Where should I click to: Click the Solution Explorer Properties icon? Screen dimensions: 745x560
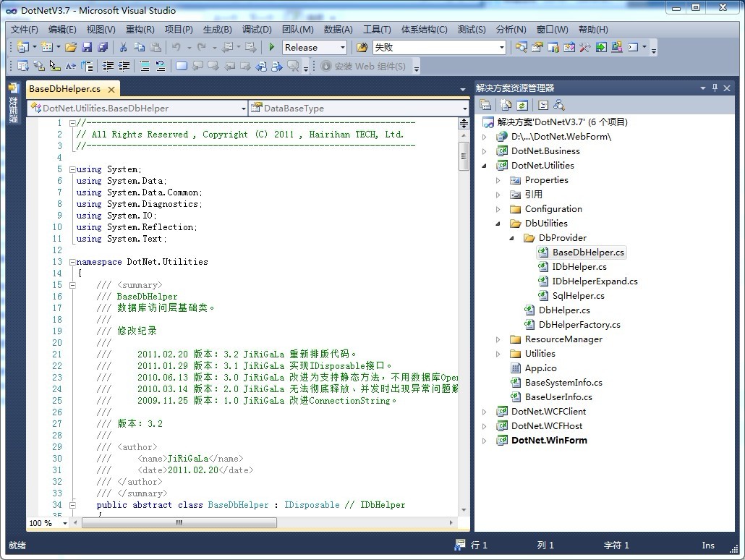[485, 105]
